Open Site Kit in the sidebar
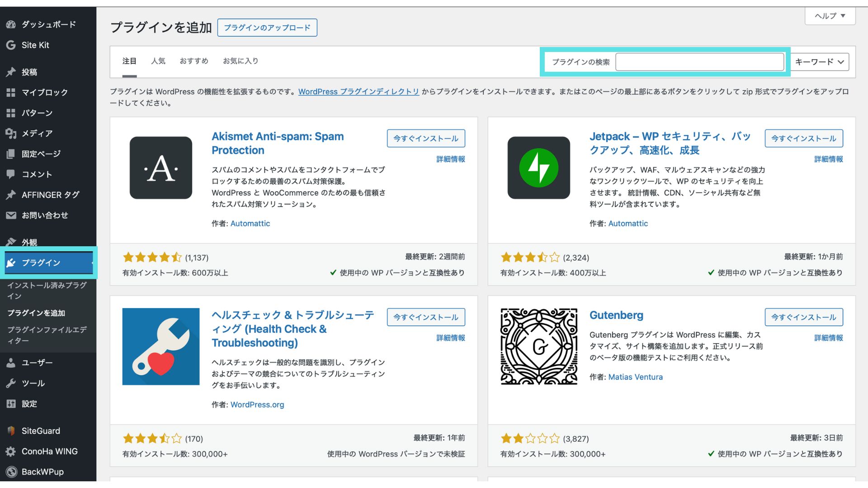The height and width of the screenshot is (488, 868). coord(35,45)
